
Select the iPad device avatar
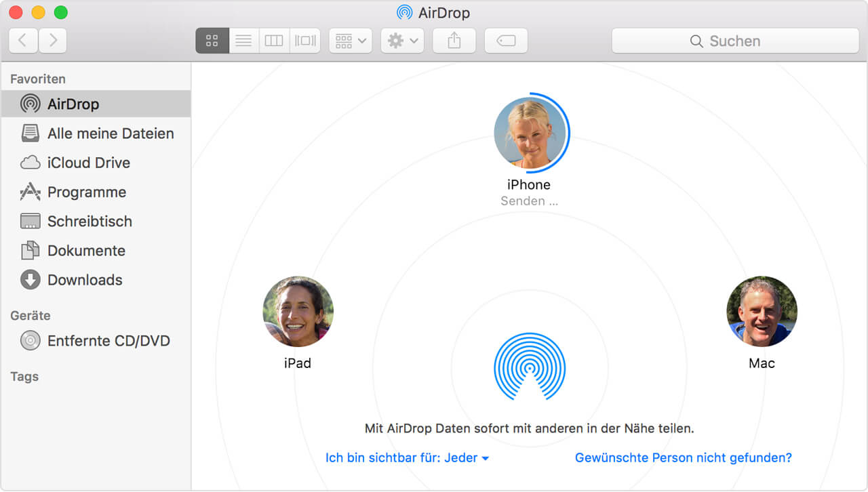point(298,311)
